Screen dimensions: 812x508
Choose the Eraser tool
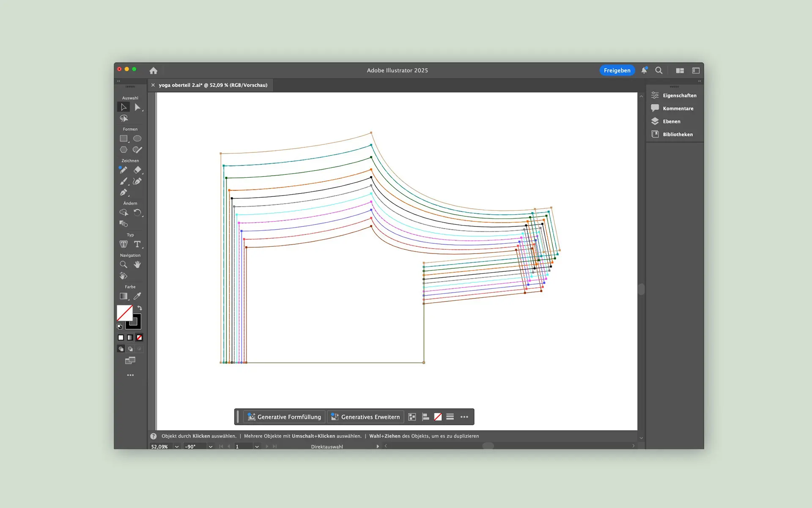[137, 170]
